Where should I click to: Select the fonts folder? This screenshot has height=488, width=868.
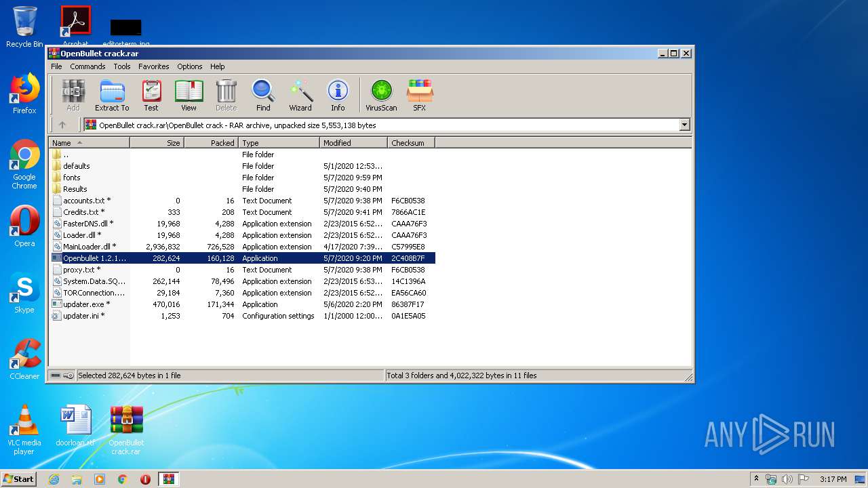click(x=242, y=178)
